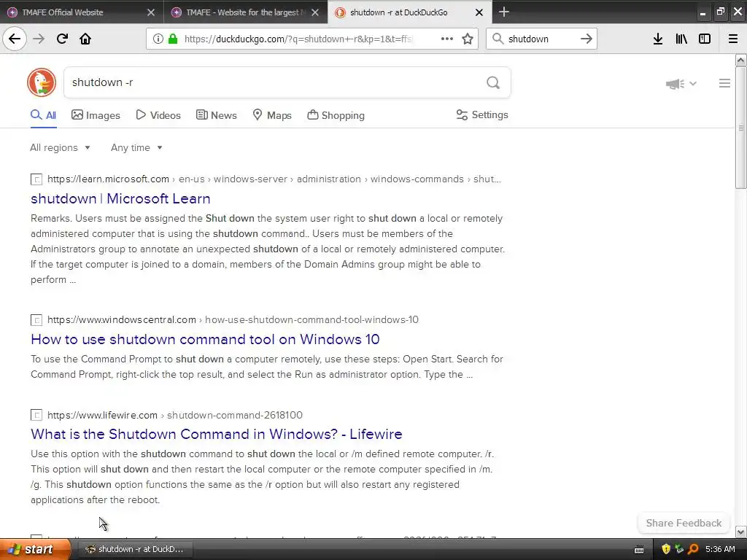The width and height of the screenshot is (747, 560).
Task: Select the All search category
Action: pos(43,115)
